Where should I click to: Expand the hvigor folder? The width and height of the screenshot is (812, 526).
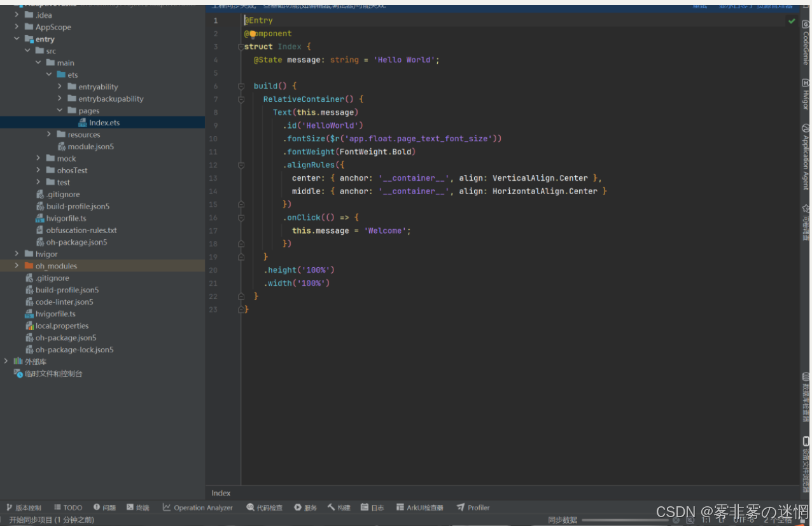coord(17,254)
